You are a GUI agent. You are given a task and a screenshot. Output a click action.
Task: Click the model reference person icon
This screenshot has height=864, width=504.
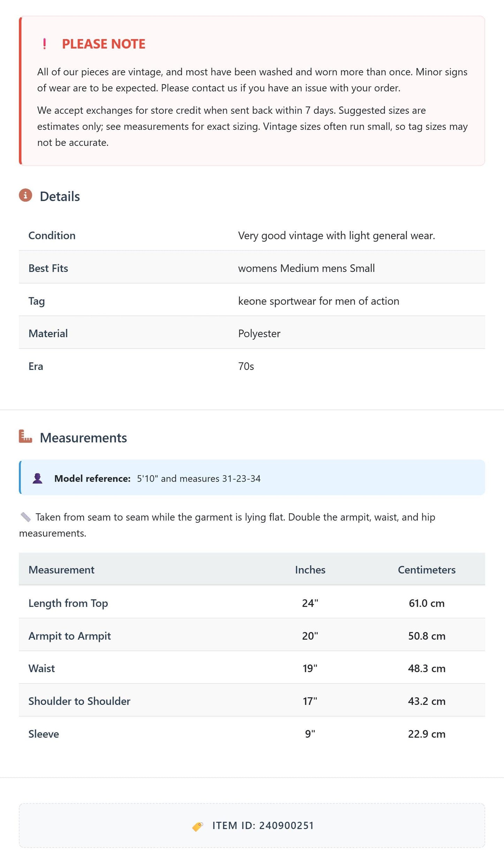[38, 478]
